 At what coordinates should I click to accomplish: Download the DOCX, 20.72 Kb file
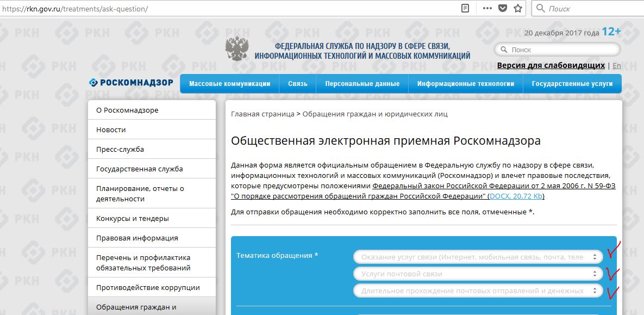[516, 196]
